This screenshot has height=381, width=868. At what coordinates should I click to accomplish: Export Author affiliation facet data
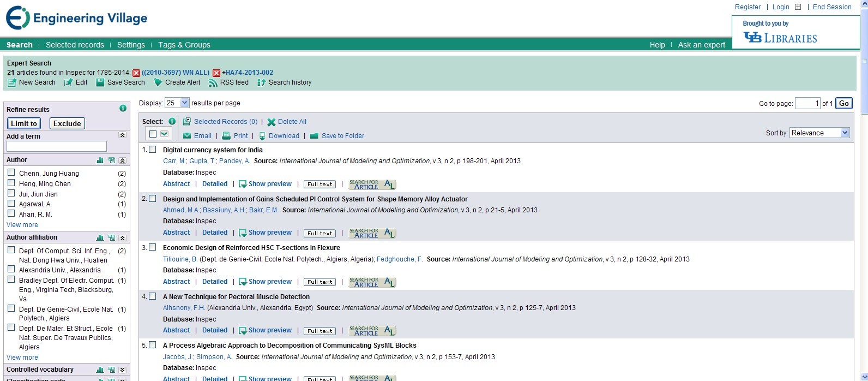point(112,238)
